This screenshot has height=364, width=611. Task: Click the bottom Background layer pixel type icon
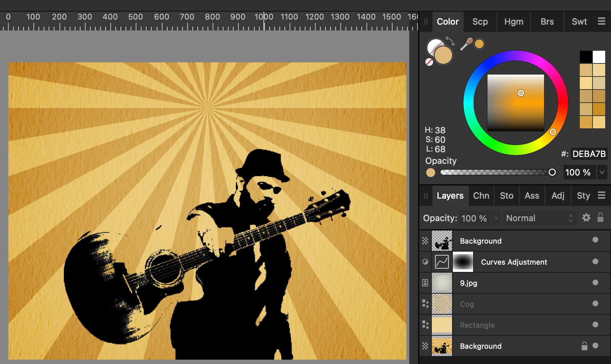click(425, 346)
